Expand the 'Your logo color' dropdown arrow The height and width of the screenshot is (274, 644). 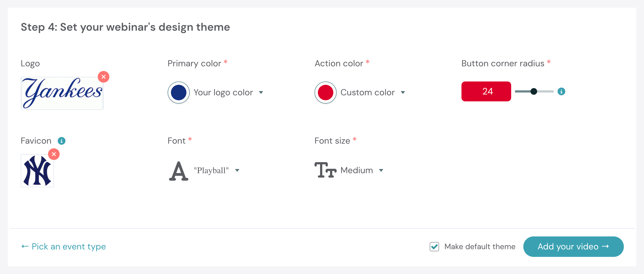[261, 93]
